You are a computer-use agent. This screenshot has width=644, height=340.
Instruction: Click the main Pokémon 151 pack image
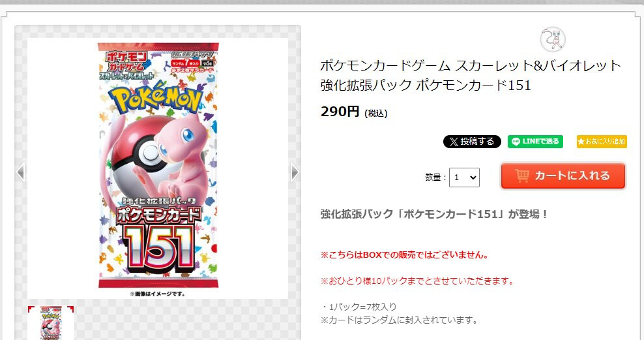coord(158,165)
